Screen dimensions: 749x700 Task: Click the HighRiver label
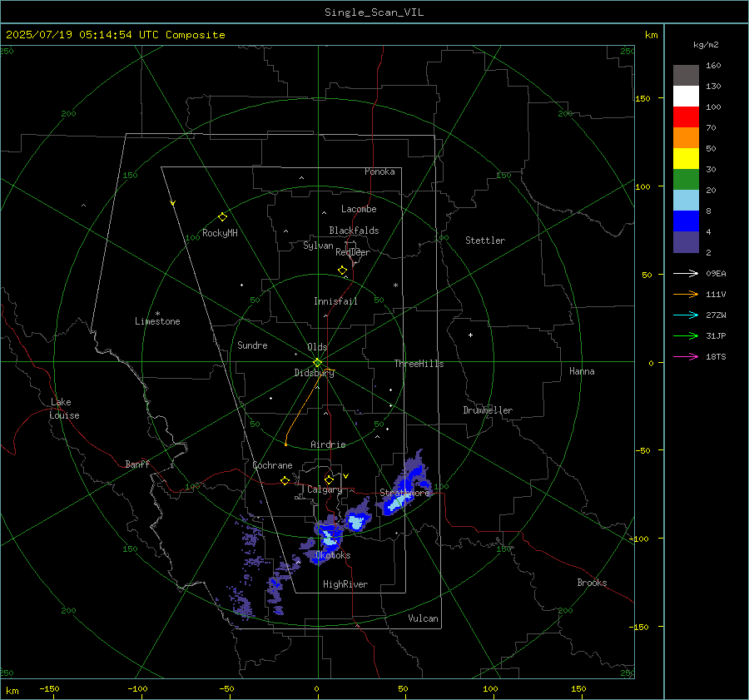pyautogui.click(x=345, y=584)
